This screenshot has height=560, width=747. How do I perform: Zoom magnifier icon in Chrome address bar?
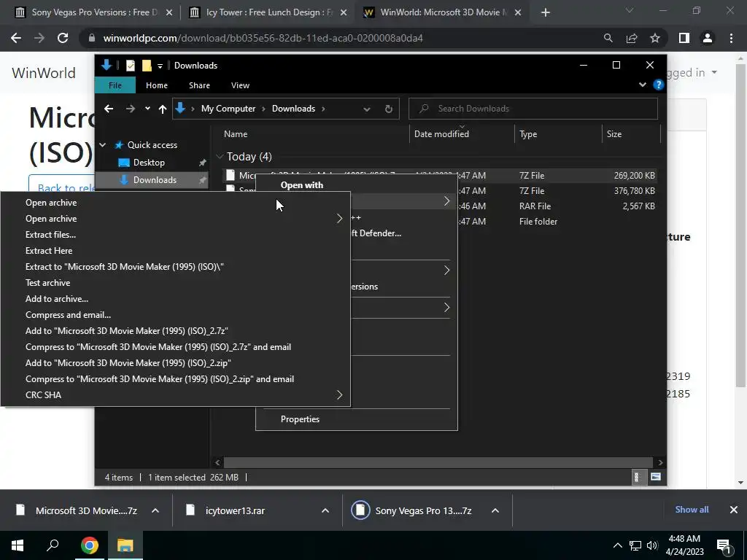(x=608, y=38)
